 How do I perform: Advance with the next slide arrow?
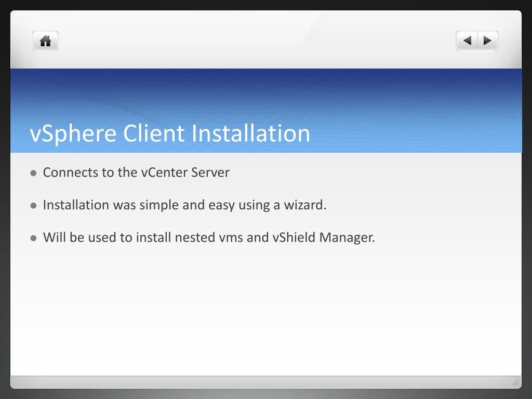tap(488, 41)
